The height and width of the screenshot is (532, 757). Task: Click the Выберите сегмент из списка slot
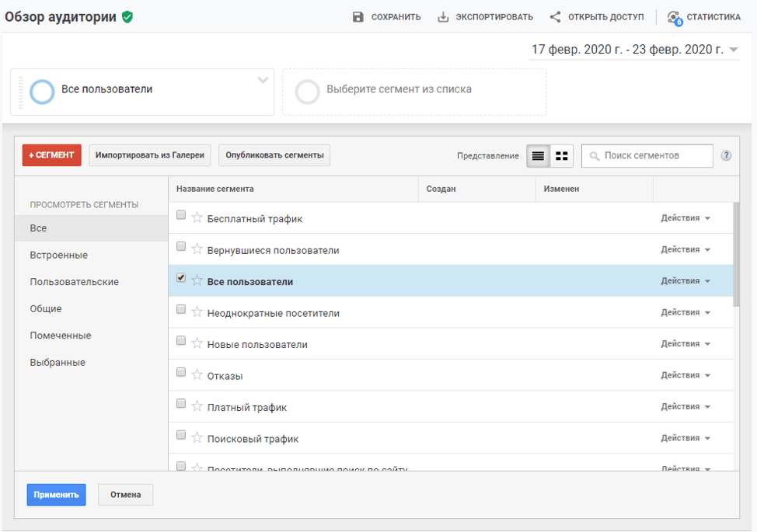(x=414, y=92)
